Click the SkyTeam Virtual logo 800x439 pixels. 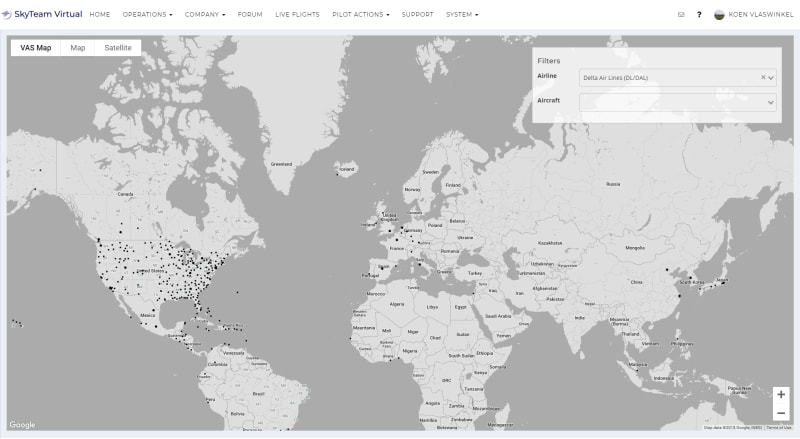tap(42, 14)
